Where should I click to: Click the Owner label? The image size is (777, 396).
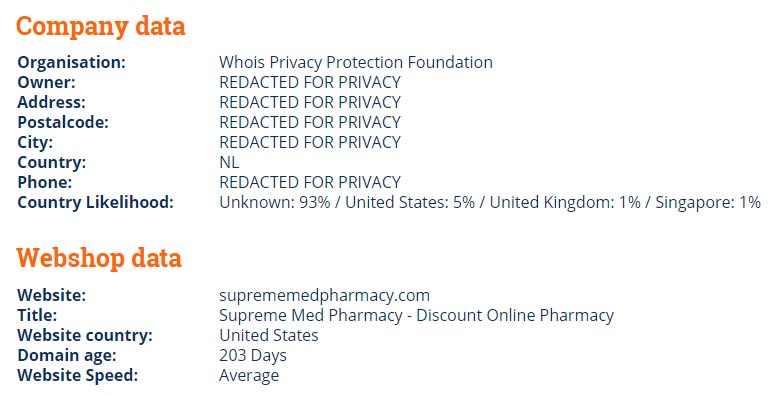[x=47, y=82]
